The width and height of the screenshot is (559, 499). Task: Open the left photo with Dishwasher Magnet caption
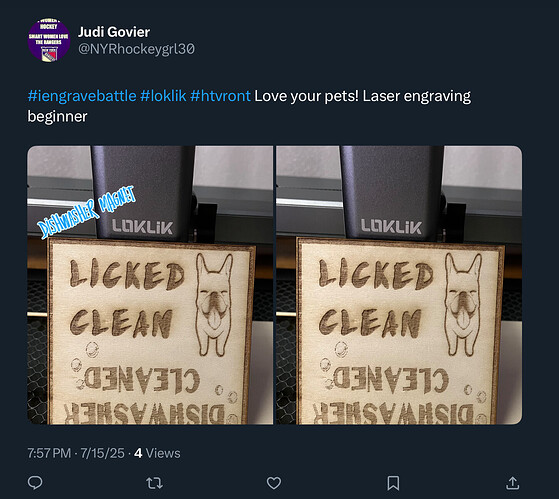coord(150,285)
